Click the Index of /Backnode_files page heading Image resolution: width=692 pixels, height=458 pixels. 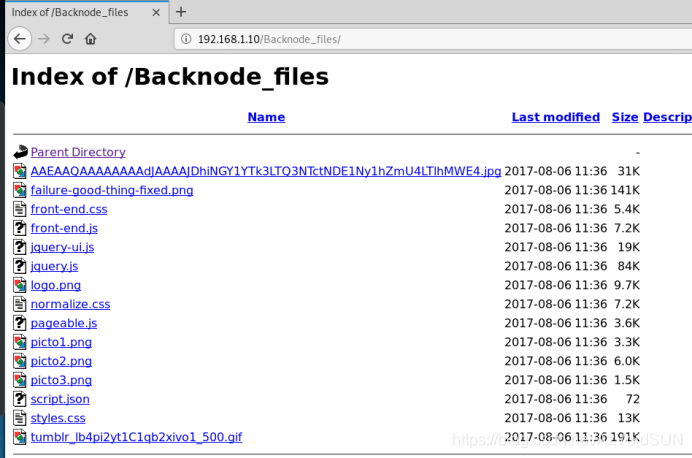[170, 77]
